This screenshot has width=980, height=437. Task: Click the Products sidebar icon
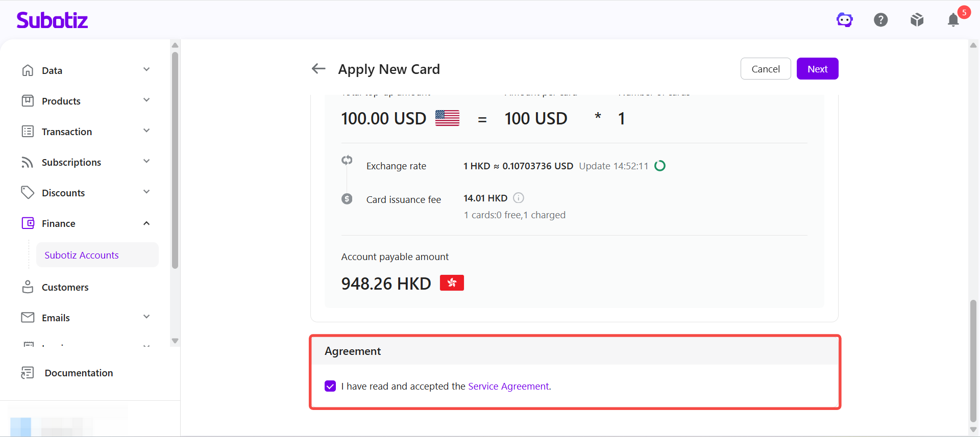pos(28,100)
